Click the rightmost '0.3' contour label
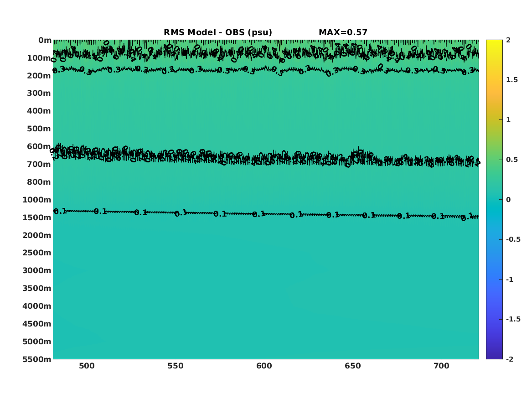The height and width of the screenshot is (399, 532). point(468,71)
